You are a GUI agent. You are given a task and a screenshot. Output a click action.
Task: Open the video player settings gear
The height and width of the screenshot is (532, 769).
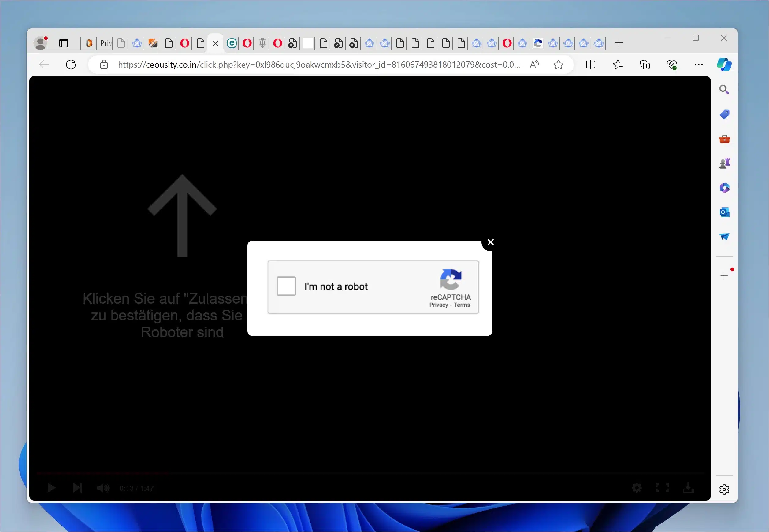(x=637, y=488)
